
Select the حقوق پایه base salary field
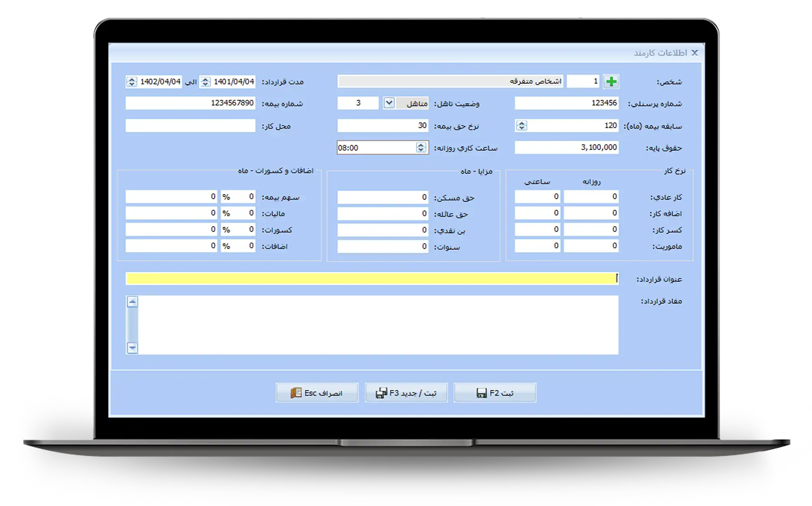(x=566, y=148)
